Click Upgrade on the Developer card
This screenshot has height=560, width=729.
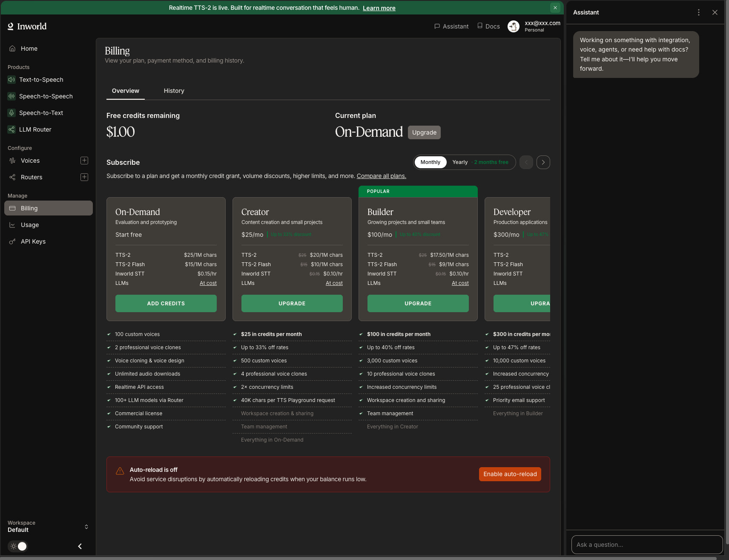click(x=522, y=304)
